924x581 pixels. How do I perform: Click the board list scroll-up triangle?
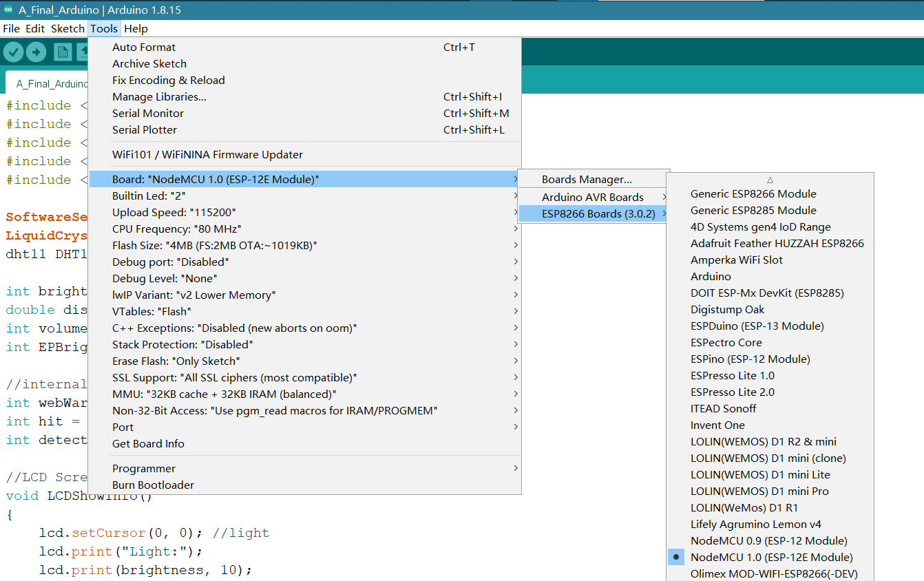click(x=770, y=180)
